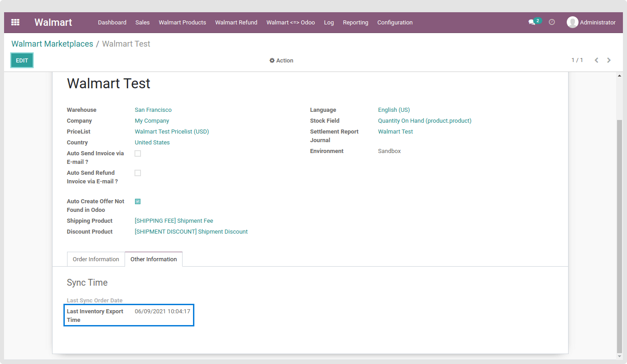Image resolution: width=627 pixels, height=364 pixels.
Task: Click the vertical scrollbar thumb
Action: tap(619, 235)
